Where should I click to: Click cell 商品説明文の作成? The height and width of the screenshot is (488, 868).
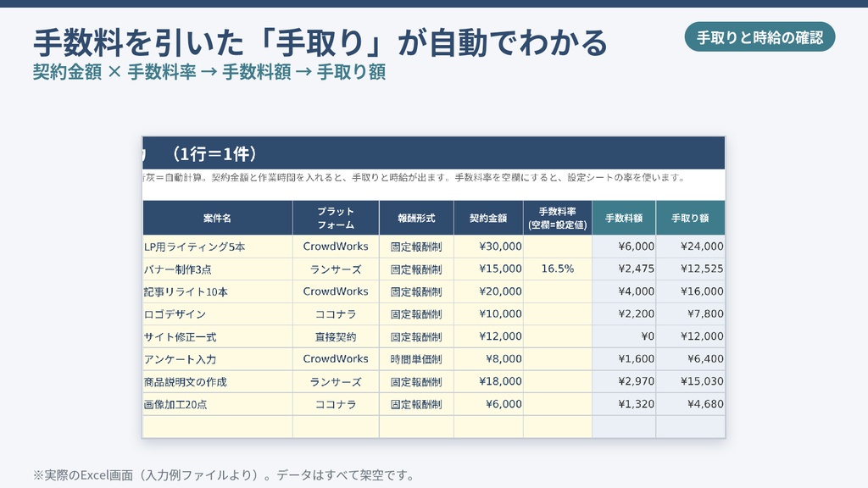point(217,382)
